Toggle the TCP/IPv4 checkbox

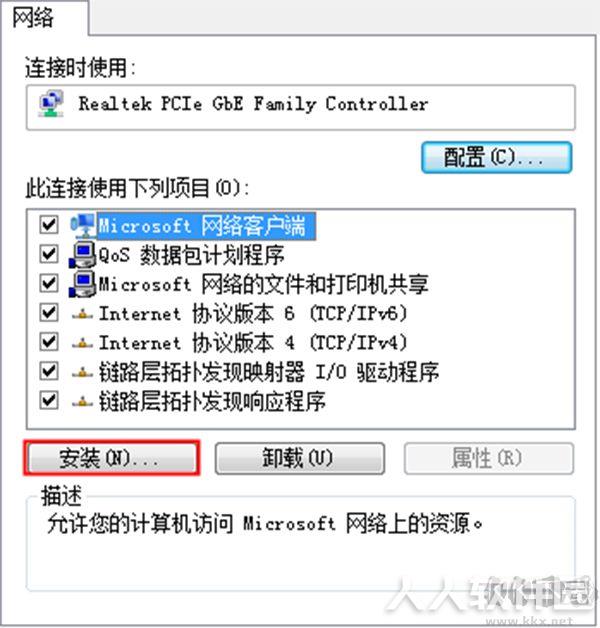point(49,342)
